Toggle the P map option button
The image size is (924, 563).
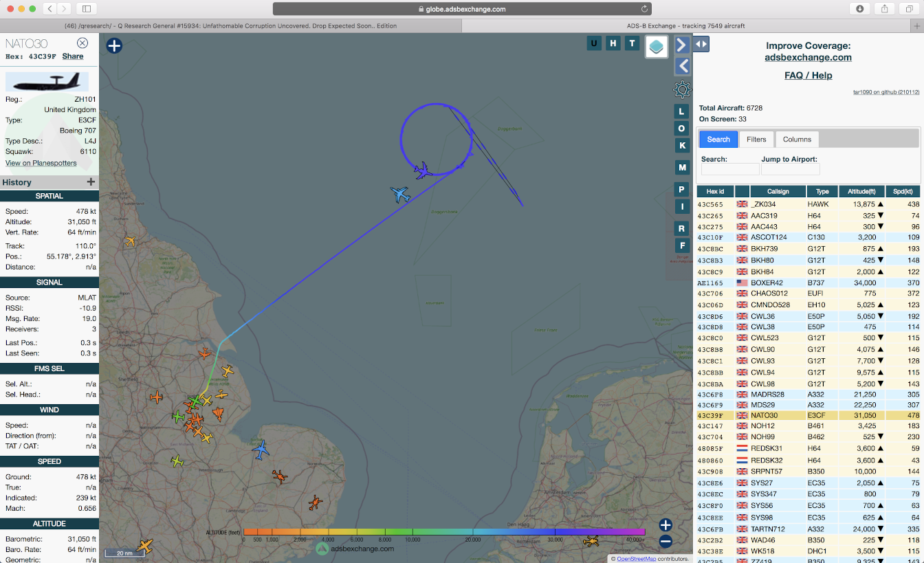[x=682, y=189]
